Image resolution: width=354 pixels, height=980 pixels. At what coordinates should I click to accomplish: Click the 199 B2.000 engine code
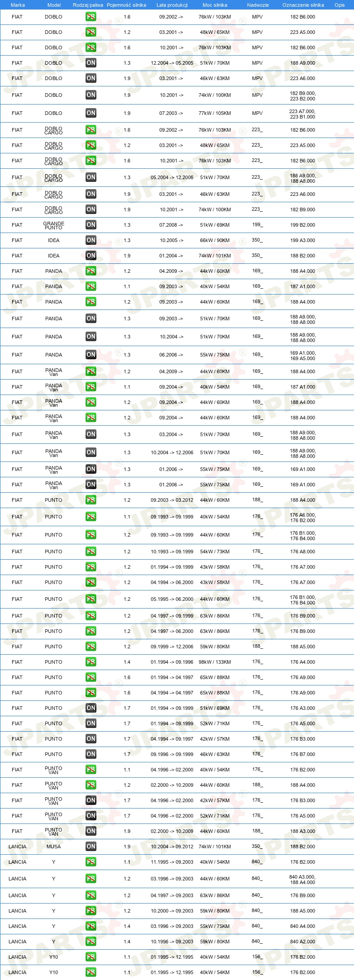pos(303,225)
